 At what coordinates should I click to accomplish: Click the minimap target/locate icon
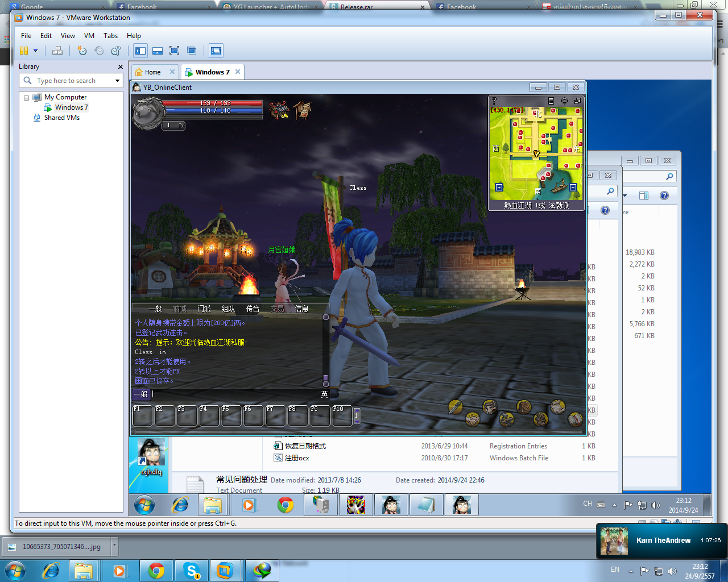coord(564,101)
